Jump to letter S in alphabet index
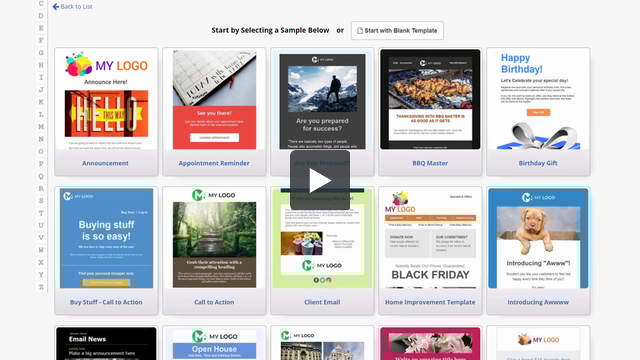Viewport: 640px width, 360px height. pos(41,200)
